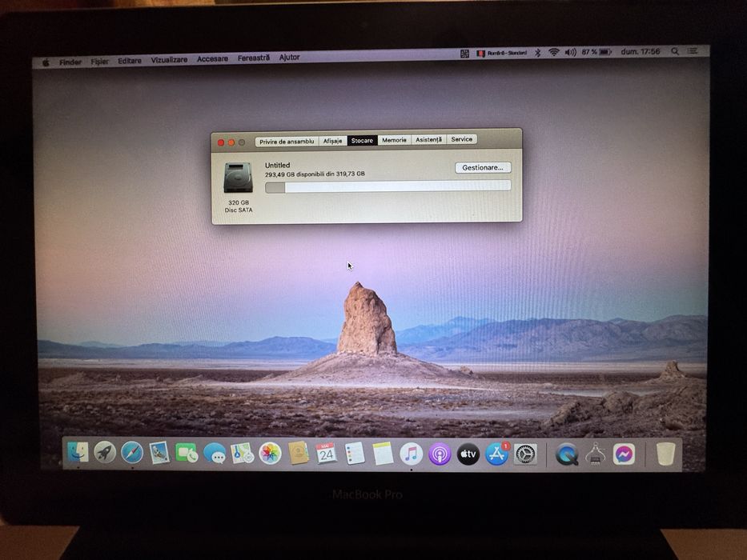The height and width of the screenshot is (560, 747).
Task: Click the Untitled disk name
Action: tap(277, 166)
